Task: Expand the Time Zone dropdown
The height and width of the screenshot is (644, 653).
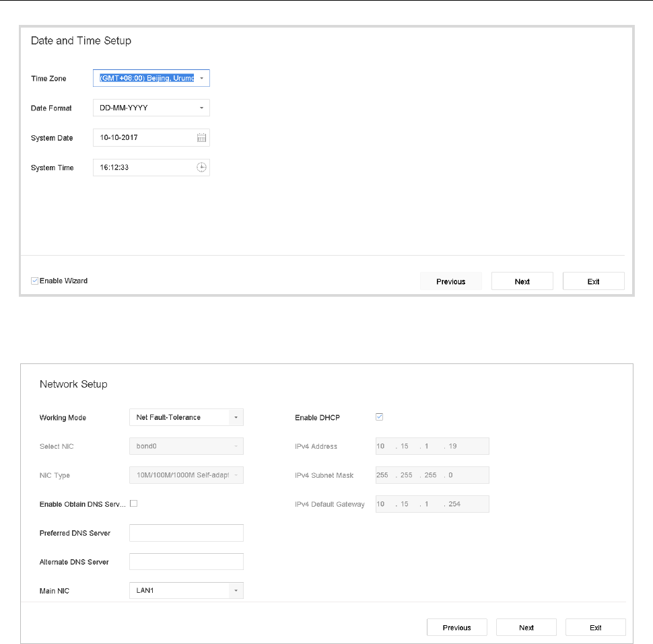Action: 202,79
